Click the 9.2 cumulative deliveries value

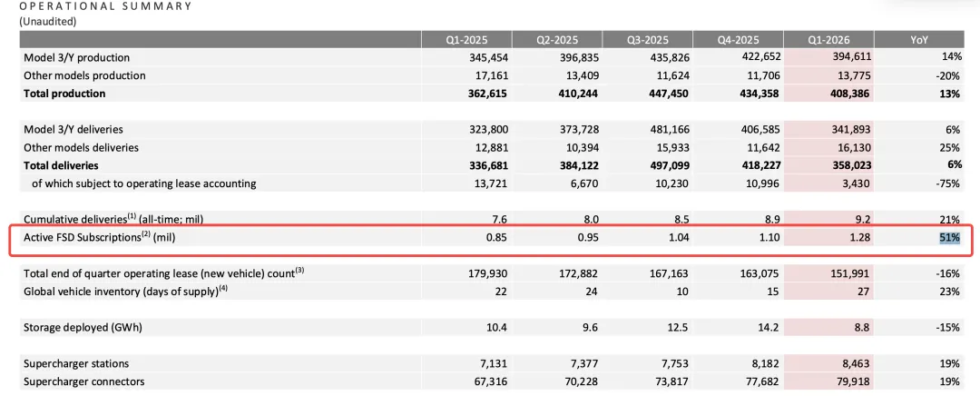coord(863,220)
